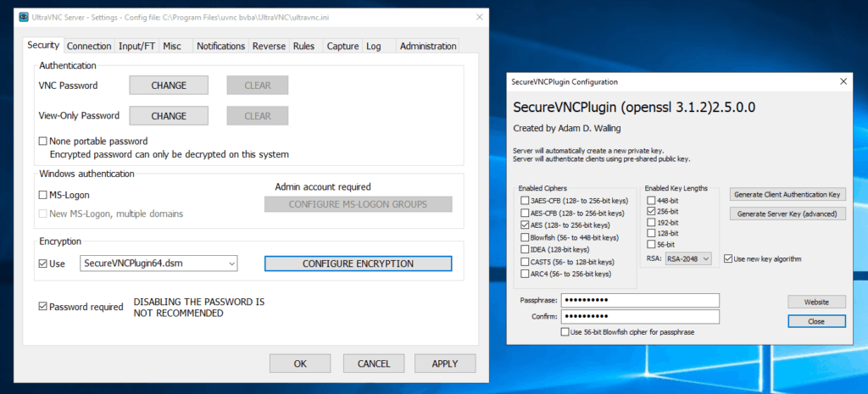The width and height of the screenshot is (868, 394).
Task: Toggle None portable password checkbox
Action: pyautogui.click(x=42, y=142)
